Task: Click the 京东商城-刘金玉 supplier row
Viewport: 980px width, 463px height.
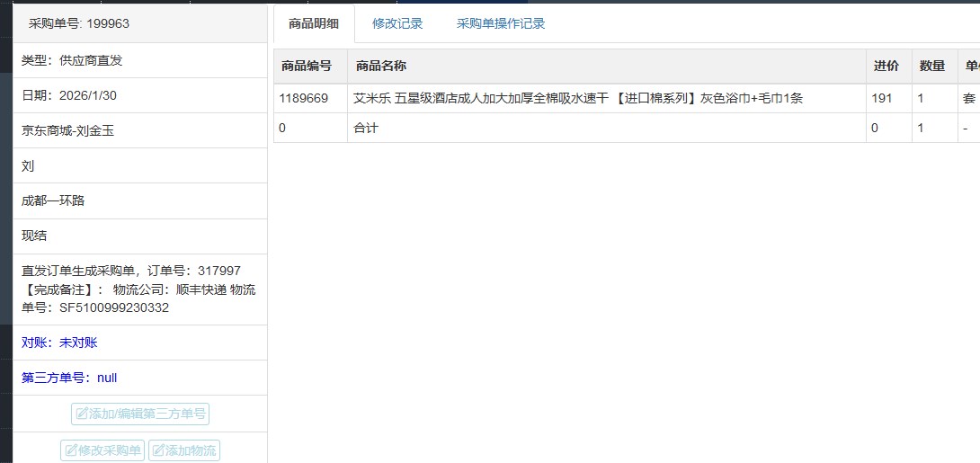Action: (68, 130)
